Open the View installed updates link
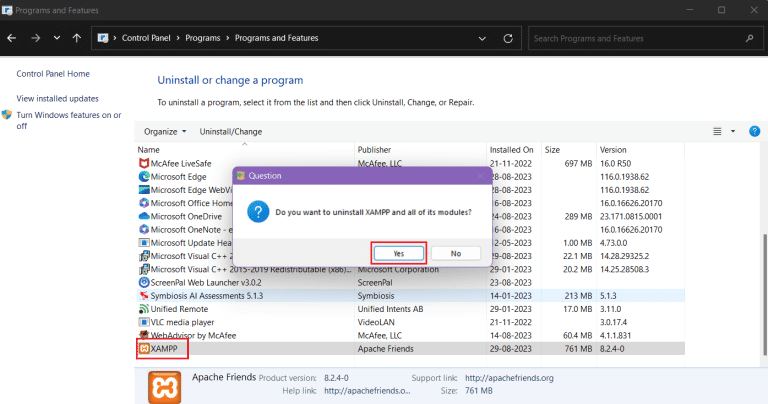The image size is (768, 404). (x=57, y=98)
